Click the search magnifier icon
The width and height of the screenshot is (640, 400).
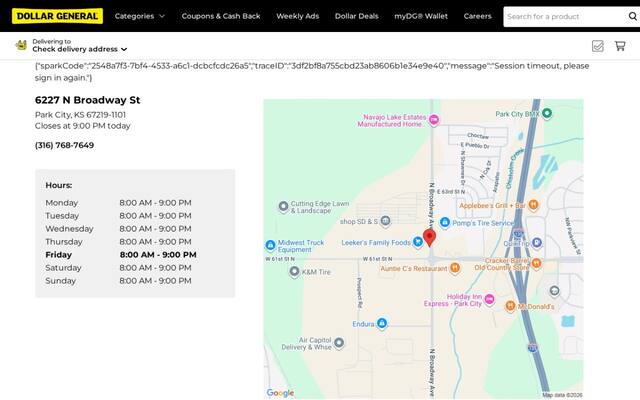(x=633, y=16)
